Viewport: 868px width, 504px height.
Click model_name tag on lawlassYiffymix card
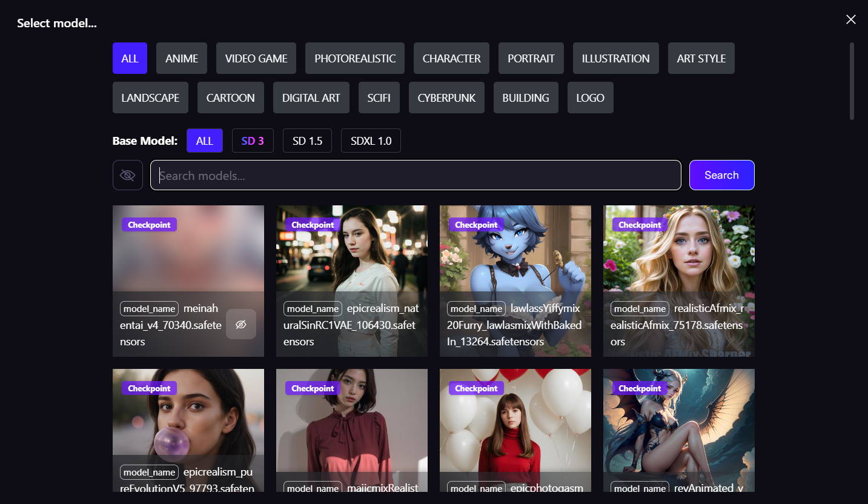pyautogui.click(x=476, y=308)
